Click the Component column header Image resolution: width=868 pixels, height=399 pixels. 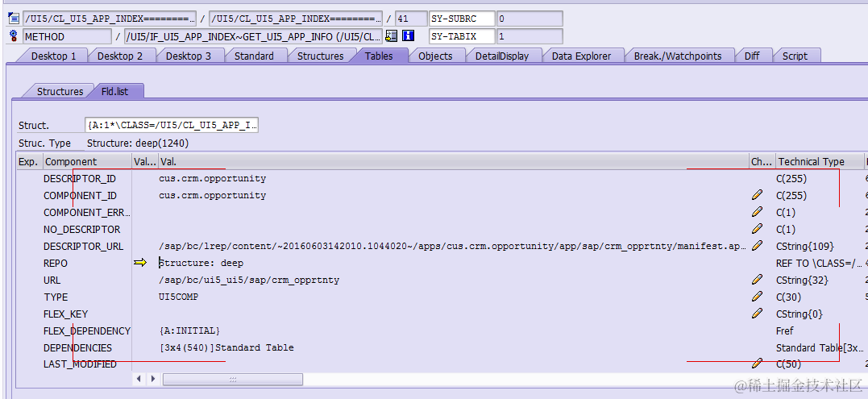point(88,161)
